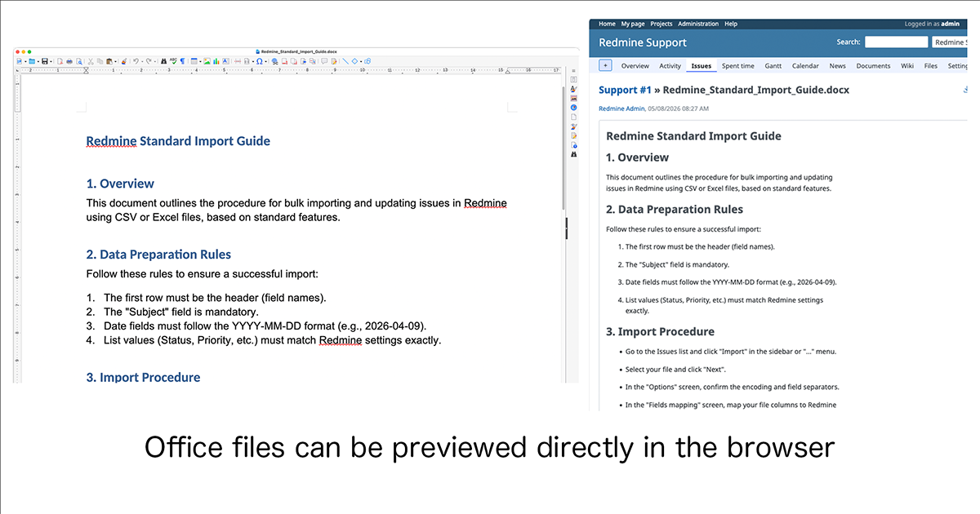Expand the Save dropdown arrow
Viewport: 980px width, 514px height.
[x=51, y=61]
